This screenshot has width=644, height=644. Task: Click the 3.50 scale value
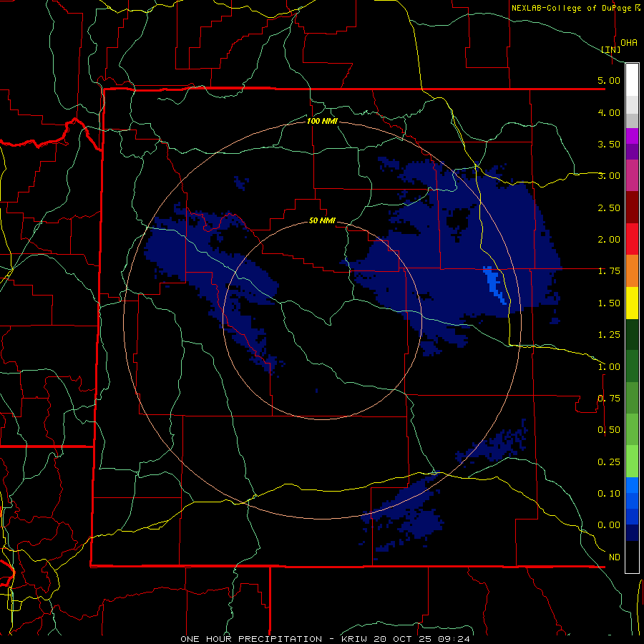click(x=609, y=144)
